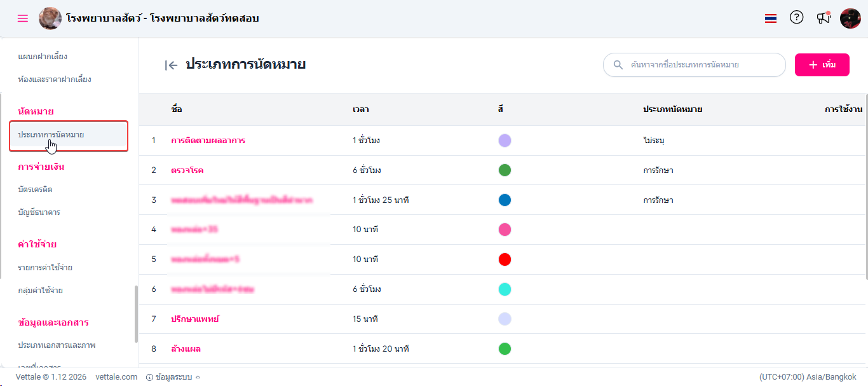Click the ข้อมูลและเอกสาร section heading
This screenshot has width=868, height=386.
[53, 322]
